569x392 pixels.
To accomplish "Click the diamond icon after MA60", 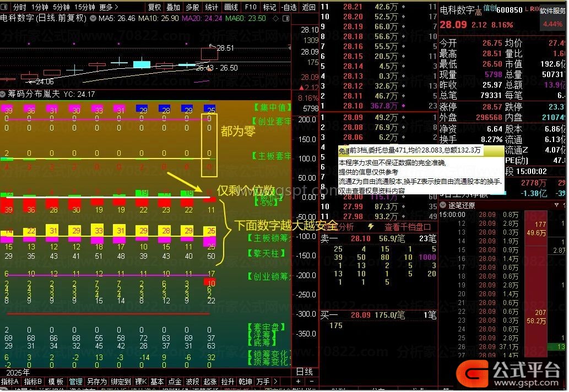I will point(276,18).
